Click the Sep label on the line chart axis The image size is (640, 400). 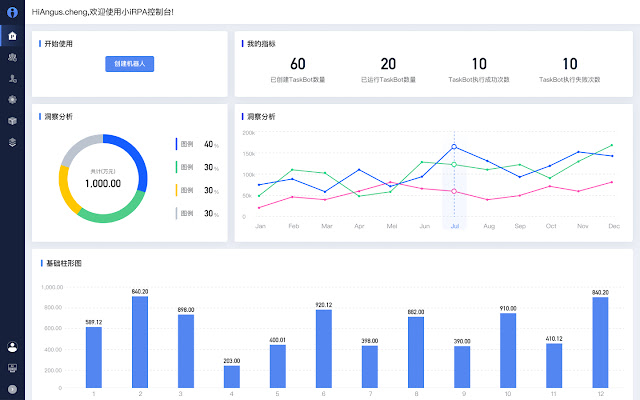(x=520, y=226)
